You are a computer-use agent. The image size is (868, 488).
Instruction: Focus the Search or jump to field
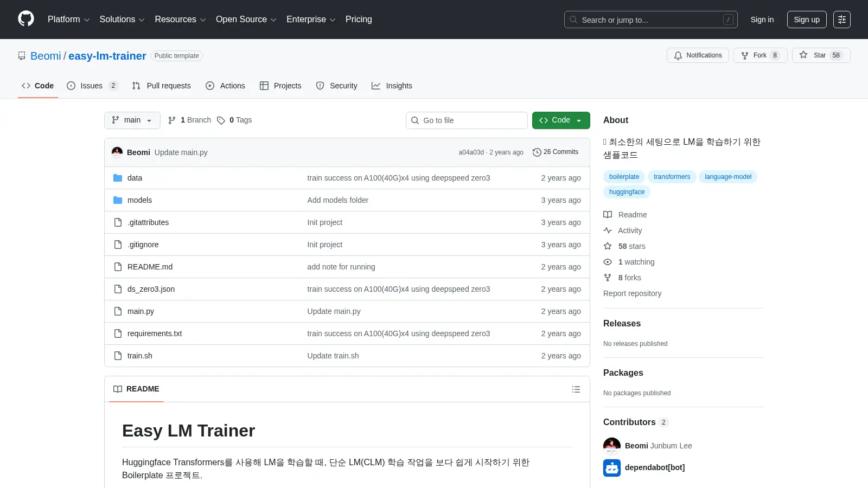[x=650, y=20]
